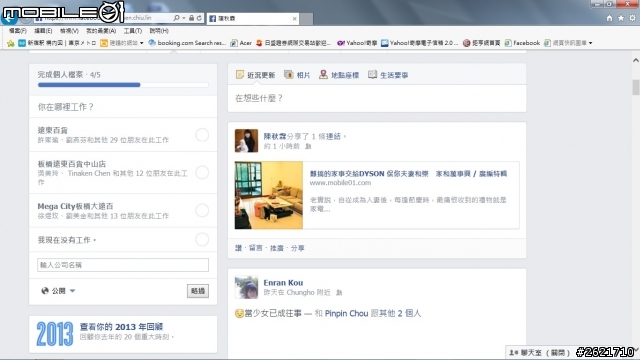
Task: Open the Enran Kou name link
Action: (283, 282)
